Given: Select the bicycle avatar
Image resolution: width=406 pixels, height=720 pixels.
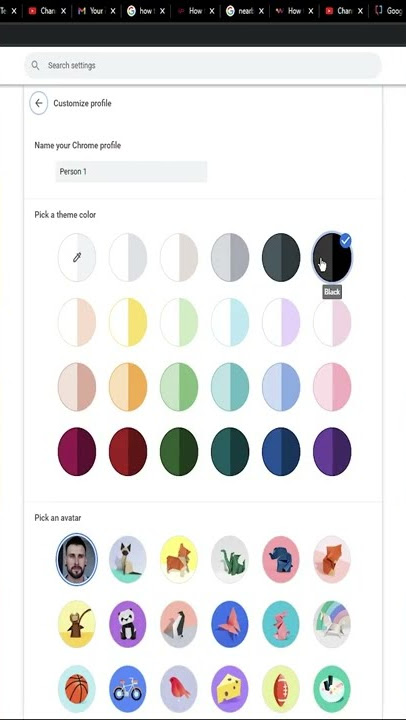Looking at the screenshot, I should 128,689.
